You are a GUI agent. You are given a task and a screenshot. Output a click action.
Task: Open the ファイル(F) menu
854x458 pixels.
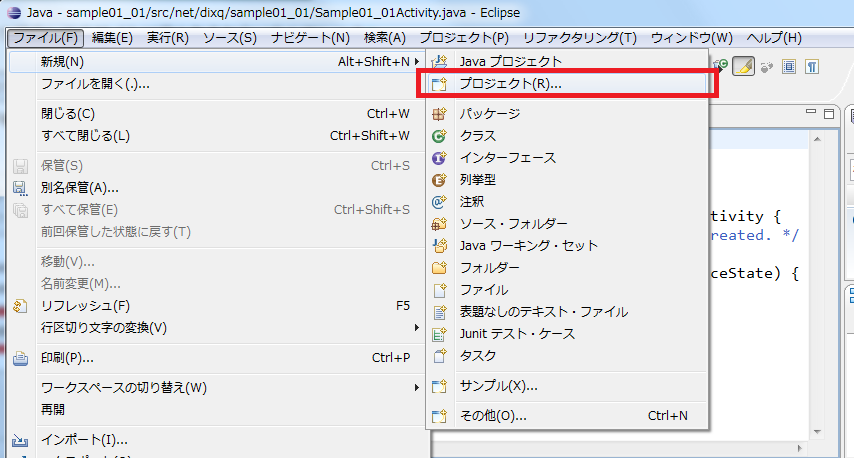coord(45,38)
